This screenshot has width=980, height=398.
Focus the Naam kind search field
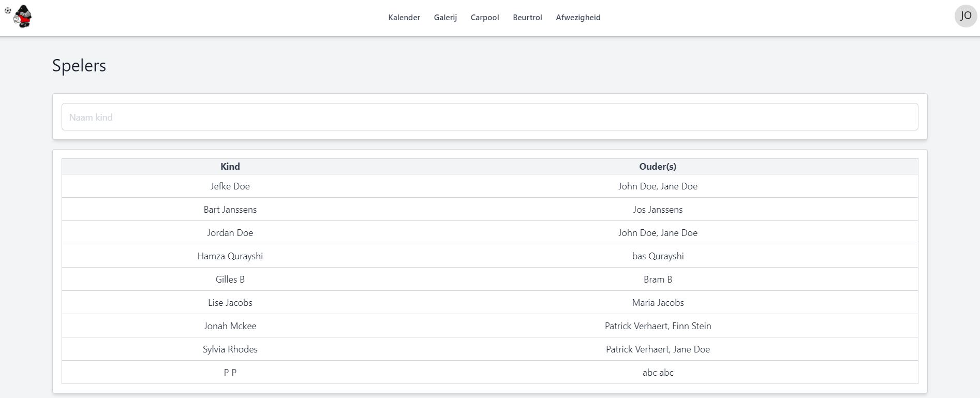pos(489,117)
